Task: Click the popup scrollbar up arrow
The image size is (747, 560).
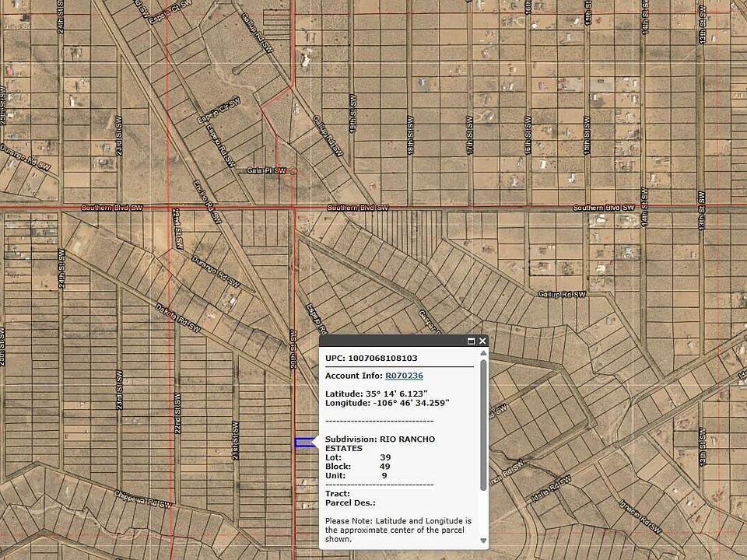Action: click(483, 353)
